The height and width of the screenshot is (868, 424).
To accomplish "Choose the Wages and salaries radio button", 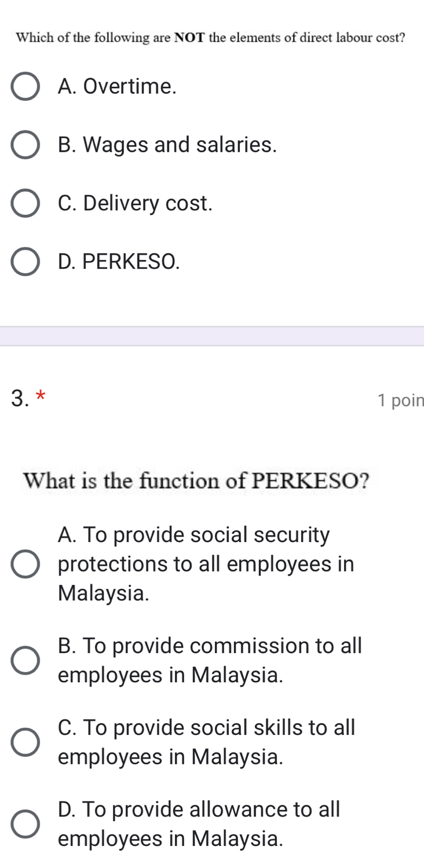I will (x=25, y=145).
